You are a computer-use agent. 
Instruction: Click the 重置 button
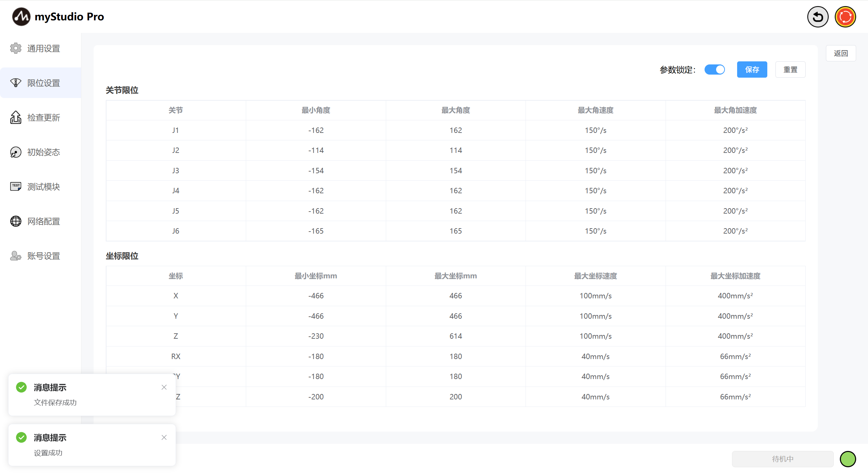[x=790, y=70]
